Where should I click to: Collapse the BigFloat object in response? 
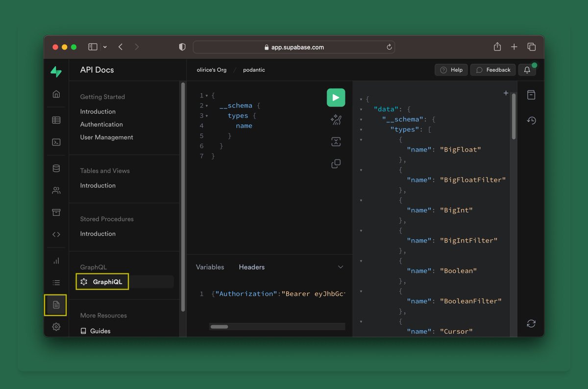361,140
